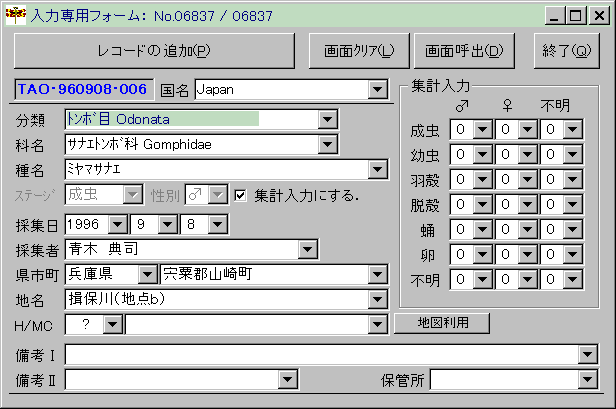Click the レコードの追加 button
The width and height of the screenshot is (616, 409).
point(153,49)
